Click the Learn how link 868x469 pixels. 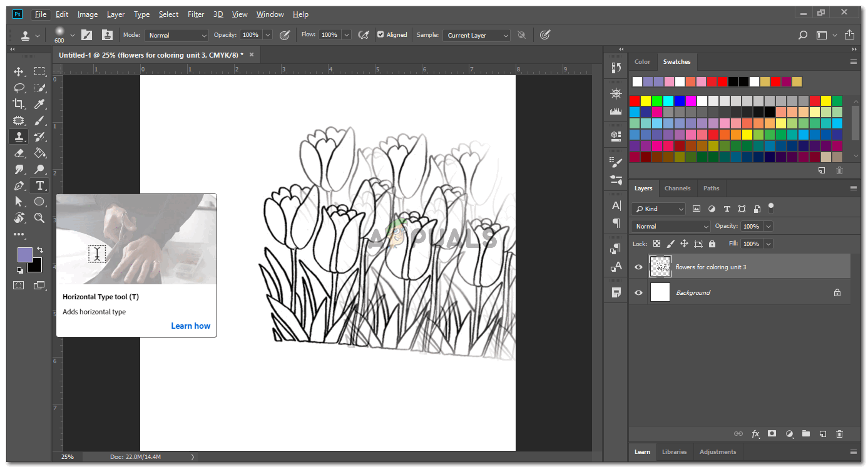(x=190, y=326)
